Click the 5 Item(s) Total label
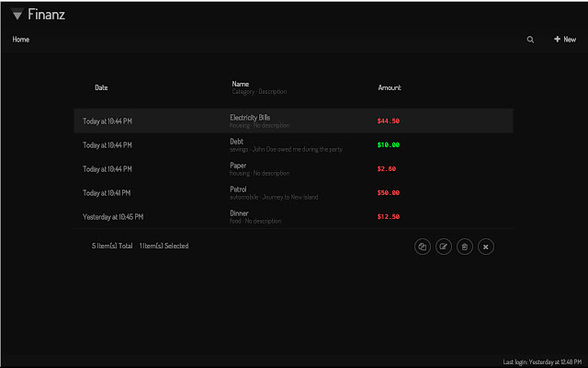This screenshot has height=368, width=588. point(112,246)
